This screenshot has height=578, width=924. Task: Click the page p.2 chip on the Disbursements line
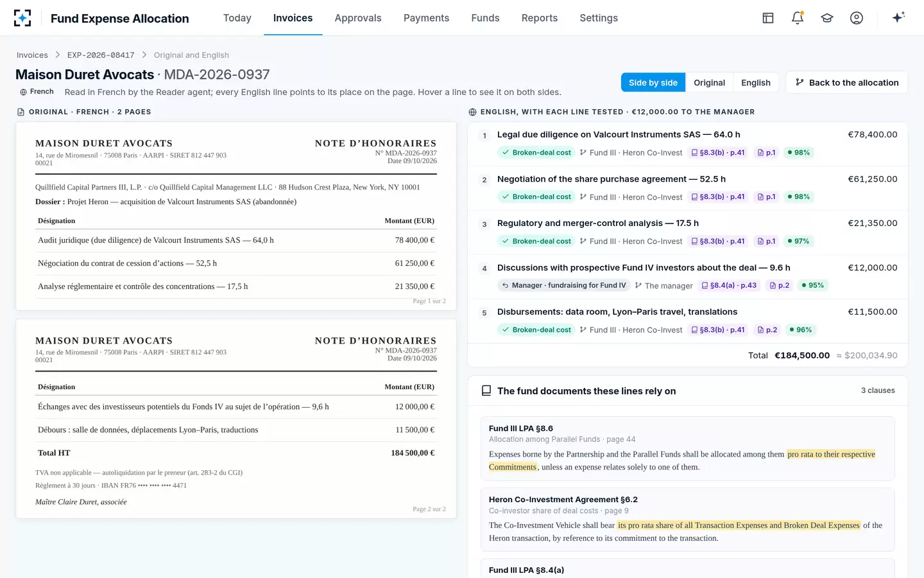[x=767, y=330]
